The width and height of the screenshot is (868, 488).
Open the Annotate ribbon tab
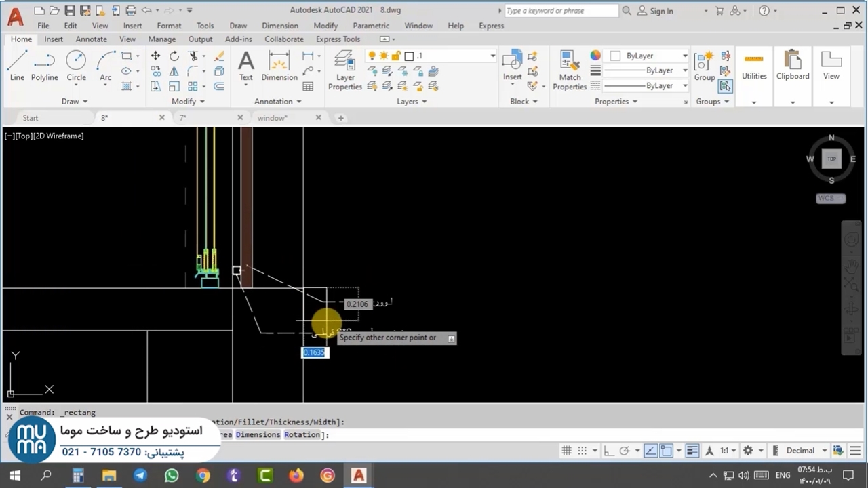[91, 39]
